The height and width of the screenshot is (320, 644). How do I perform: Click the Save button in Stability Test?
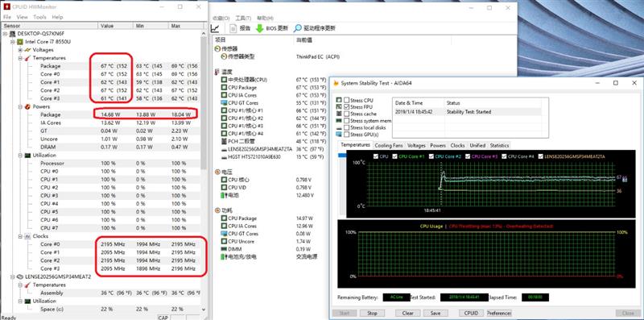[436, 313]
